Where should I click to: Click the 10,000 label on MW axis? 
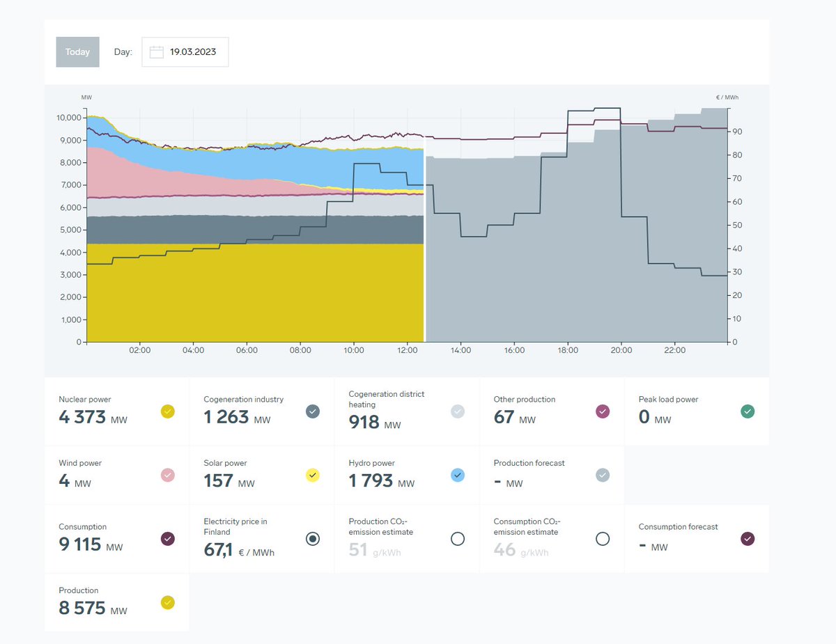70,118
